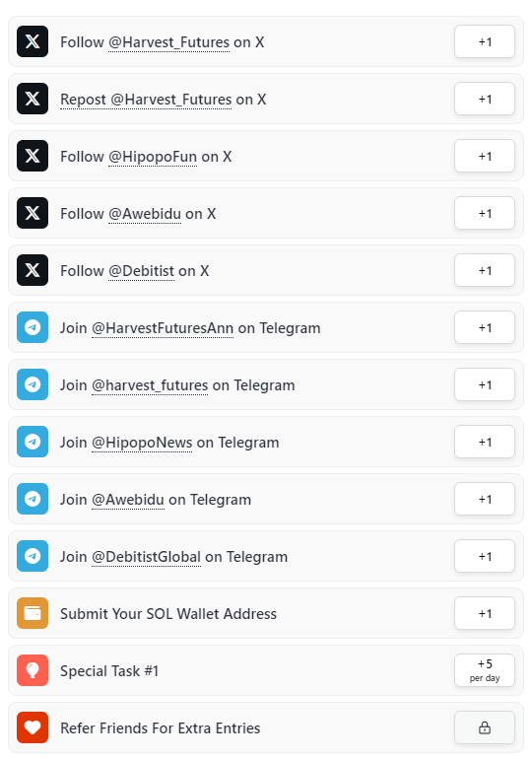Click the +1 button for Follow @Debitist
This screenshot has height=759, width=532.
pos(485,270)
